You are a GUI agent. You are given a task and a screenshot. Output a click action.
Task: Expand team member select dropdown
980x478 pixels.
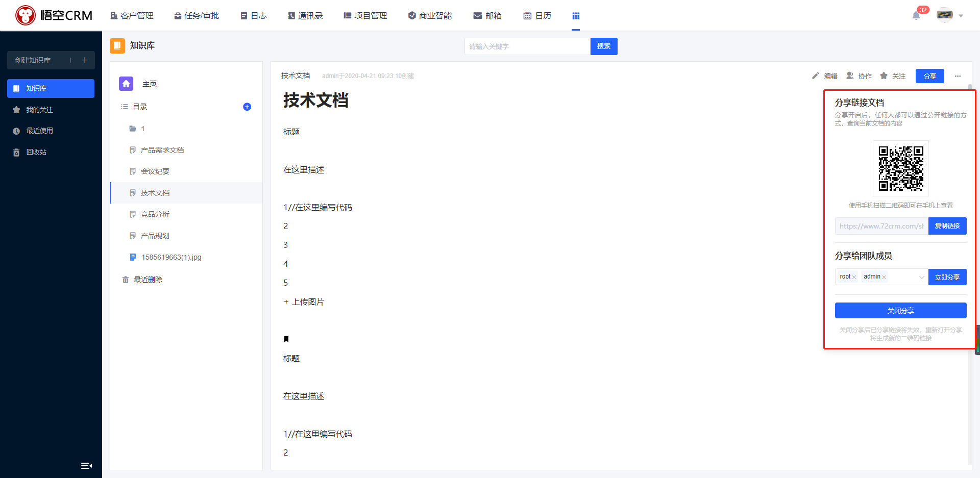922,277
